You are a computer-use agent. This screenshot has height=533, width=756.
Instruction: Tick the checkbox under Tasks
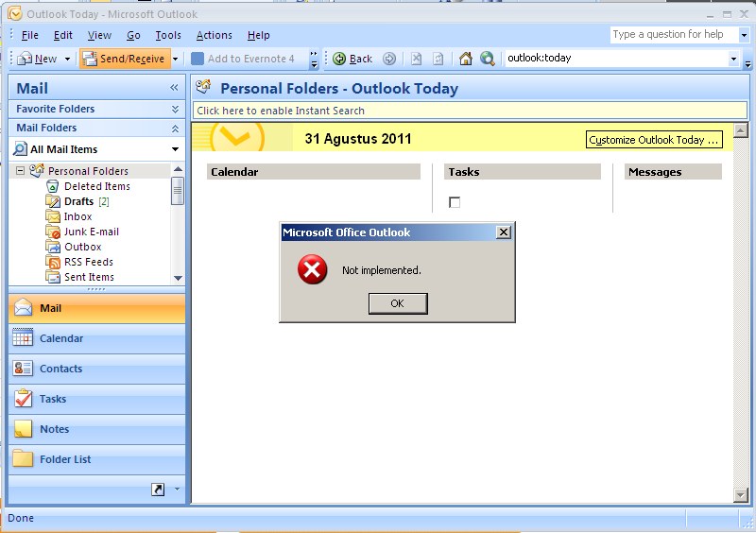pyautogui.click(x=455, y=202)
